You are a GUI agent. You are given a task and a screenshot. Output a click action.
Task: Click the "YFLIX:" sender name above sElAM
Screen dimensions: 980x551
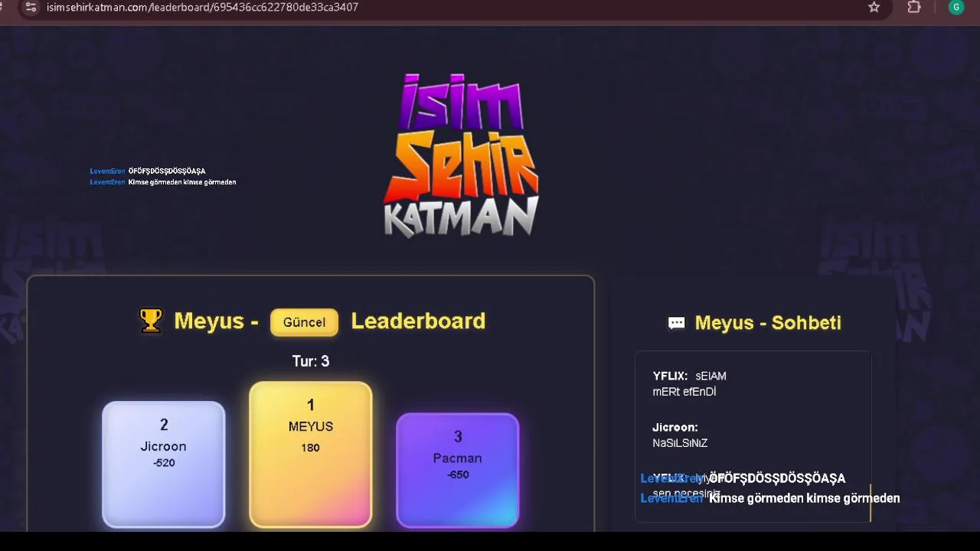tap(670, 376)
